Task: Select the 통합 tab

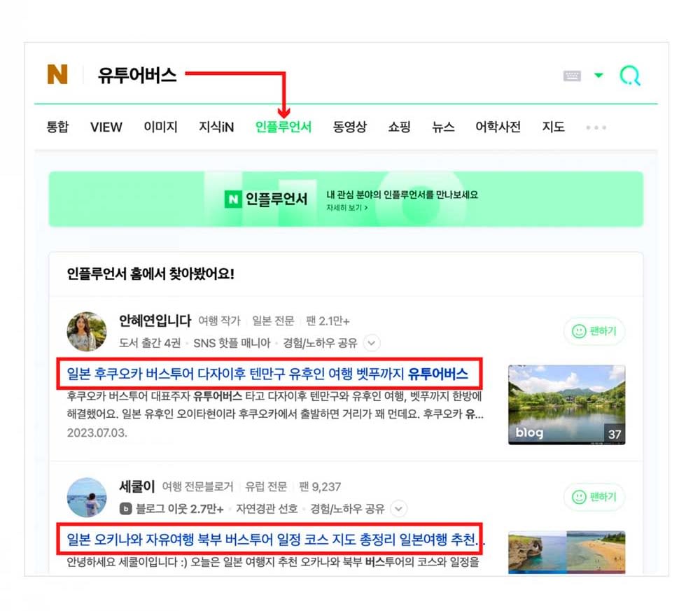Action: 57,127
